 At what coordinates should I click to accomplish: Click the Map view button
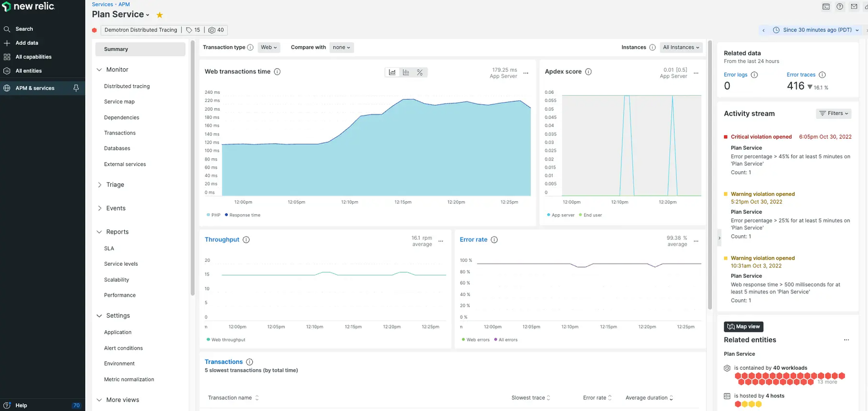743,326
